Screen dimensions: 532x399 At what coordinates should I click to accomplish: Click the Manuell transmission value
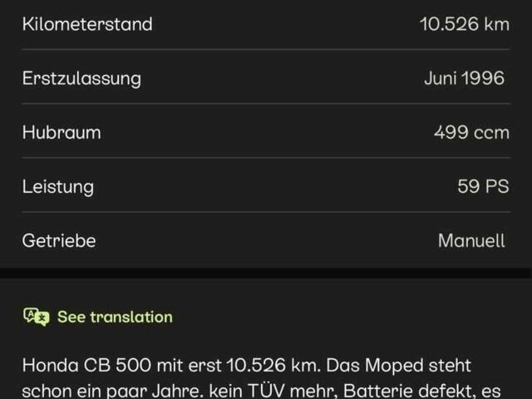471,240
